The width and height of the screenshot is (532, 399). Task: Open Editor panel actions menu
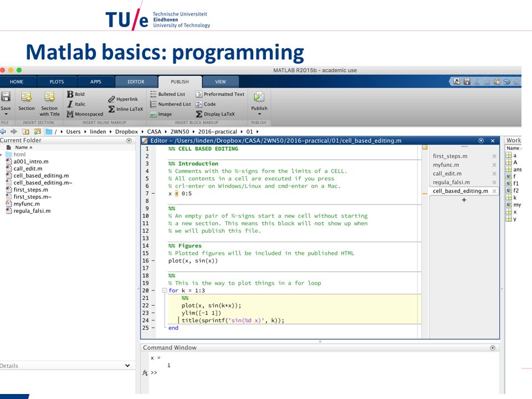[481, 140]
